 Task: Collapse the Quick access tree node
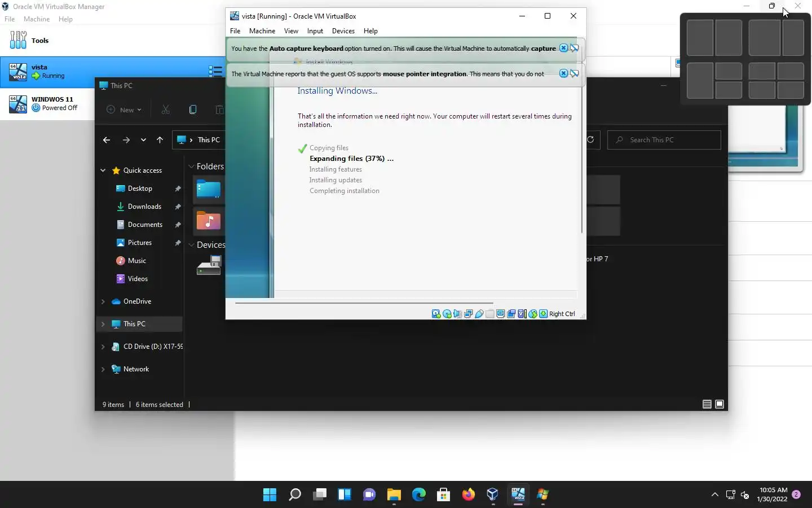coord(103,170)
